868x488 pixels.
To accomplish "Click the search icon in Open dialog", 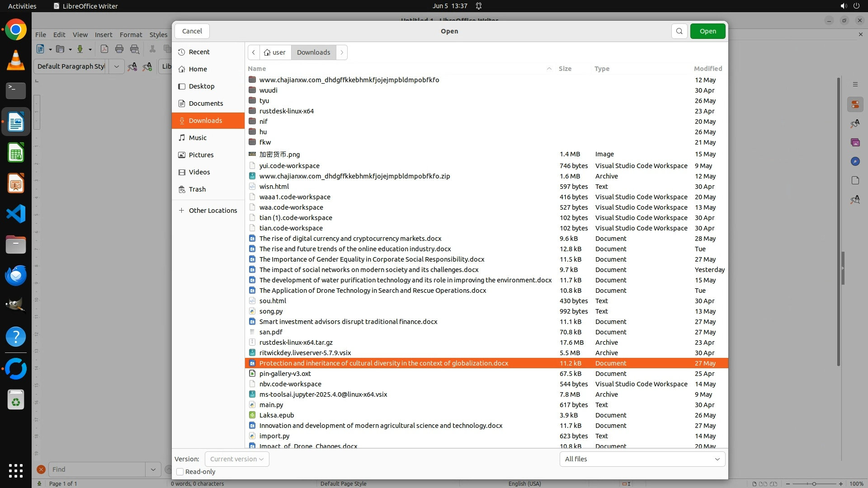I will click(679, 31).
